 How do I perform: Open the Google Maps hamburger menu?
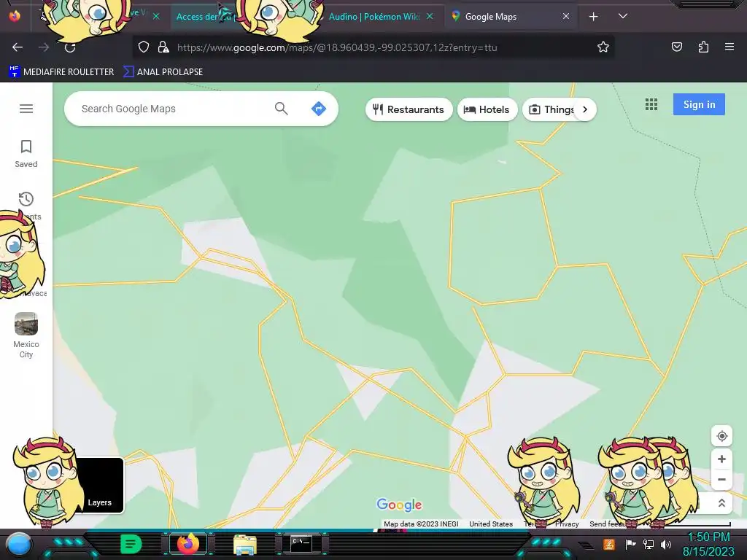[26, 109]
